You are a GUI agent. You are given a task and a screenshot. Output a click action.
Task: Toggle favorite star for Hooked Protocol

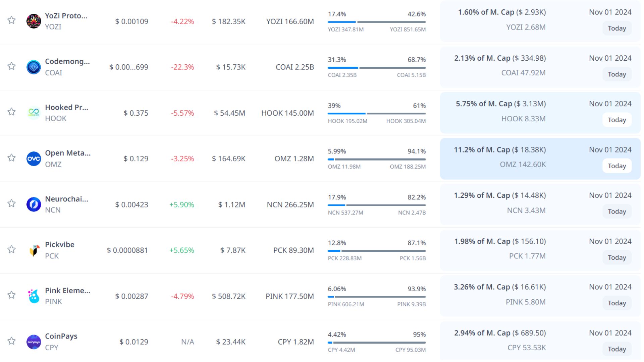11,112
